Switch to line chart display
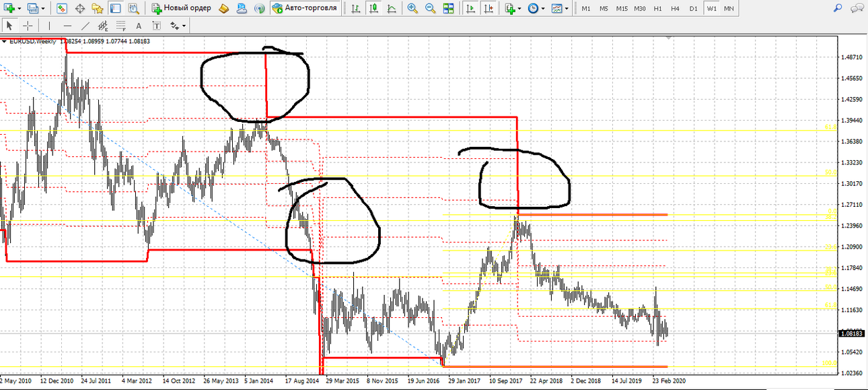 [x=390, y=8]
